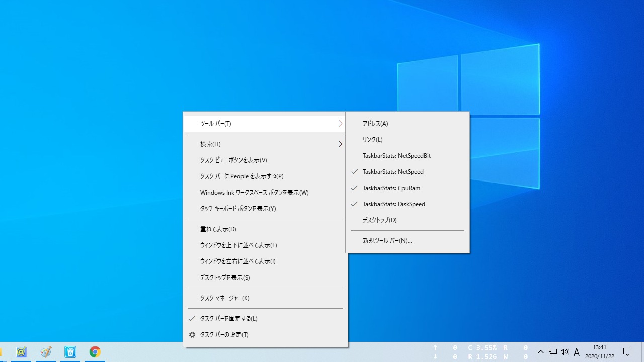Open the mail @ app in taskbar
Viewport: 644px width, 362px height.
[x=21, y=352]
